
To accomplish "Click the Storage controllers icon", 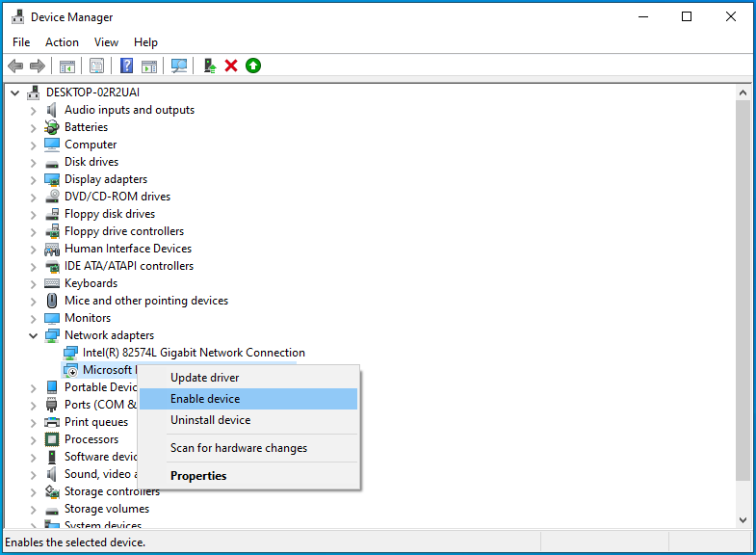I will [52, 491].
